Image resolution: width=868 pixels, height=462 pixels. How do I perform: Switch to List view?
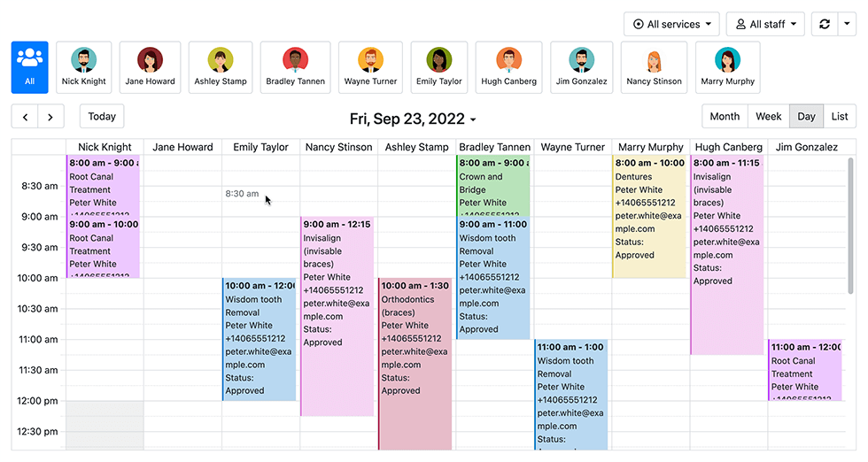[x=839, y=117]
